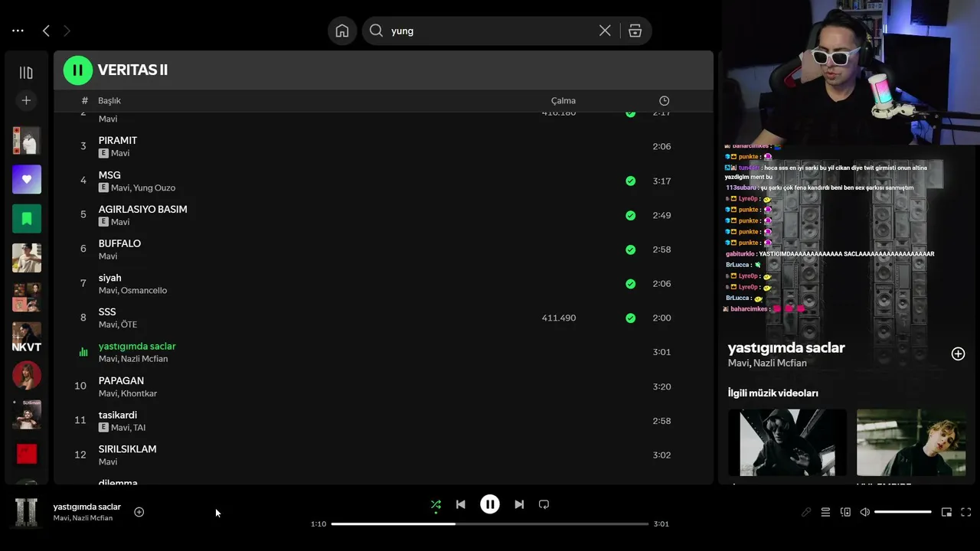
Task: Sort tracks by the Başlık column
Action: click(x=109, y=101)
